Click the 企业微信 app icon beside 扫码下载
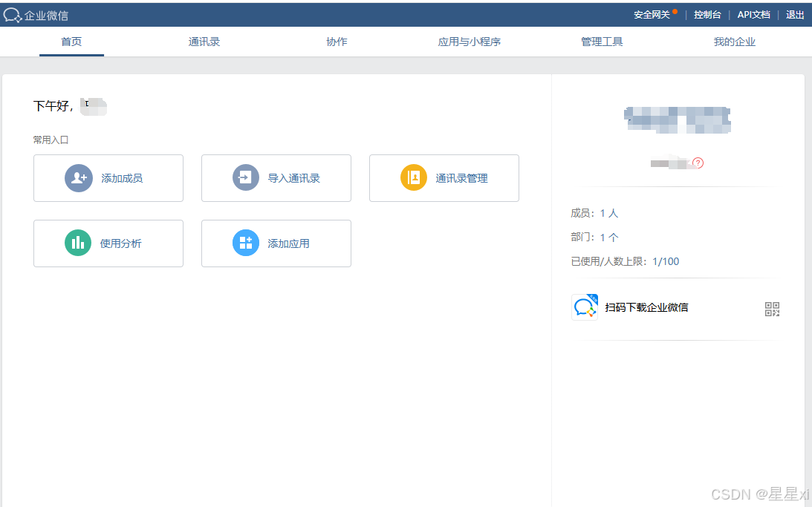The width and height of the screenshot is (812, 507). pos(585,307)
